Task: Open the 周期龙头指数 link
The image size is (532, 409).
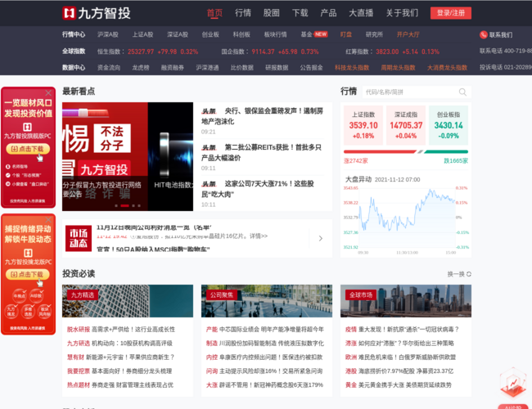Action: tap(398, 68)
